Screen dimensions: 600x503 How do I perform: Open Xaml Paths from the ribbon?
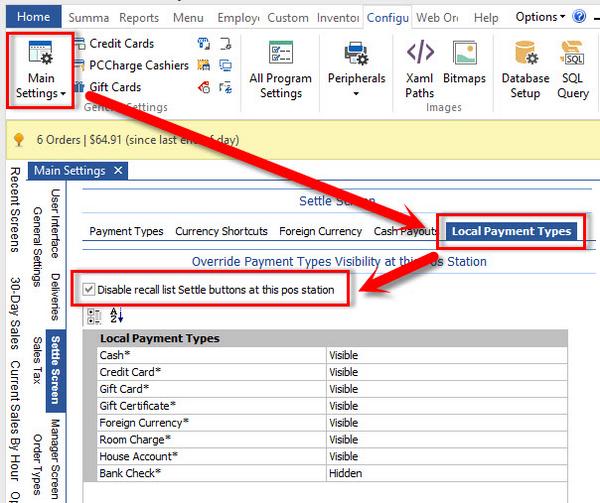pyautogui.click(x=420, y=70)
